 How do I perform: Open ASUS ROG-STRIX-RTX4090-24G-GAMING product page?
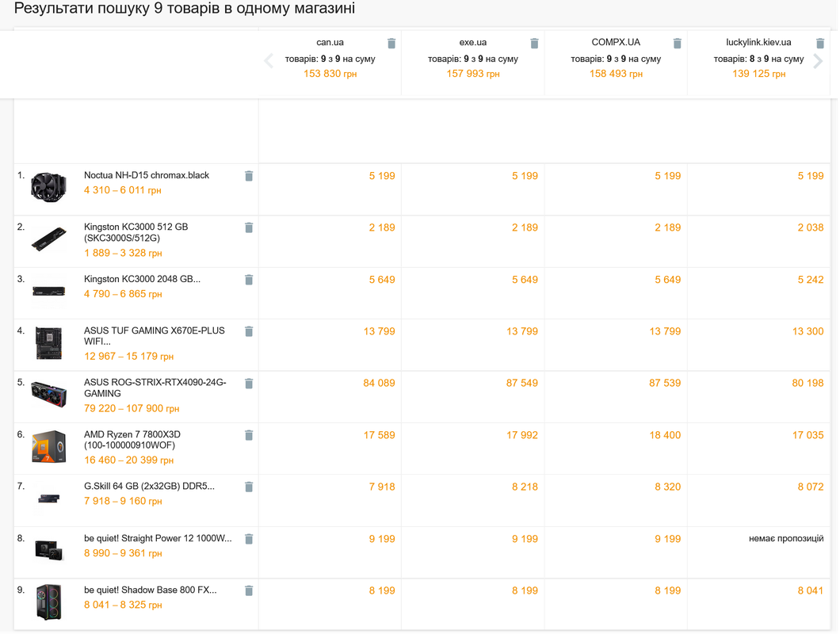155,388
